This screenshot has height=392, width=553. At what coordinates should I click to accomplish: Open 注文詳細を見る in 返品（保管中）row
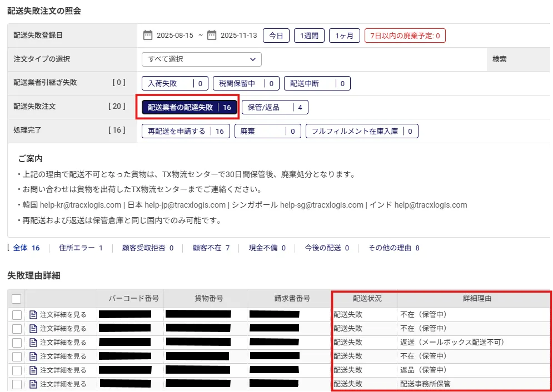[63, 370]
